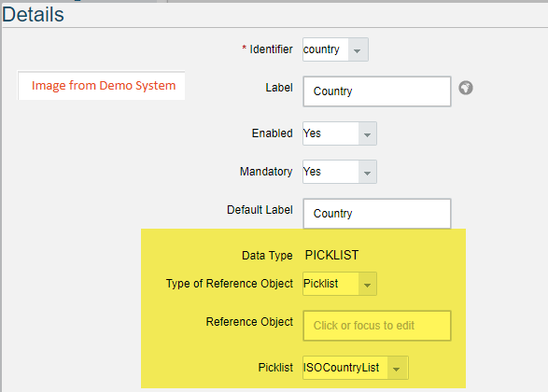Focus the Default Label text field
Image resolution: width=548 pixels, height=392 pixels.
click(377, 214)
